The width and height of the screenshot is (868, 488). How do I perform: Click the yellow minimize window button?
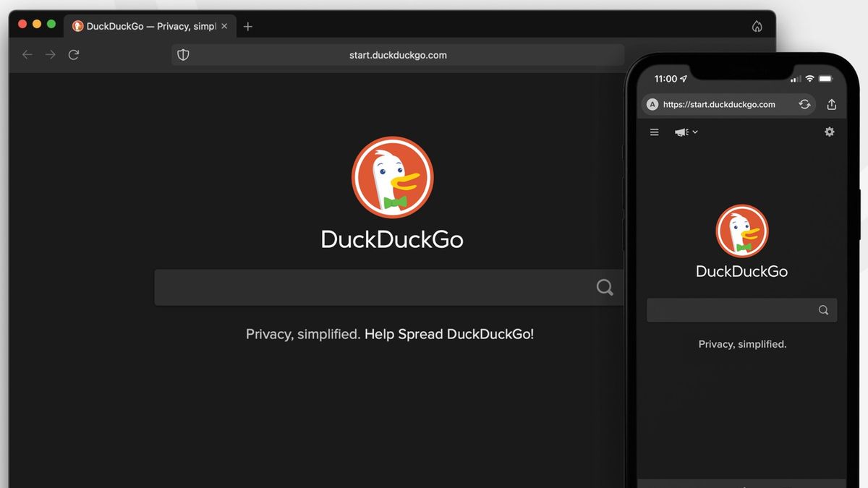tap(37, 24)
